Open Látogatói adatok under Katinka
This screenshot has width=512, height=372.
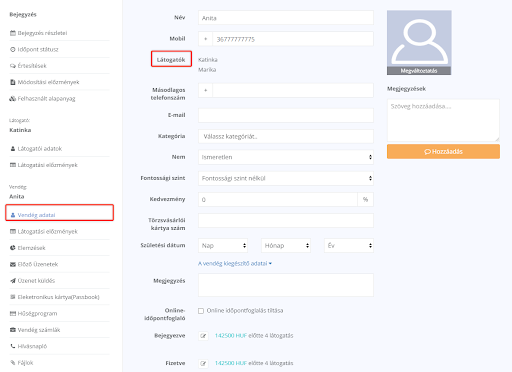pyautogui.click(x=40, y=149)
